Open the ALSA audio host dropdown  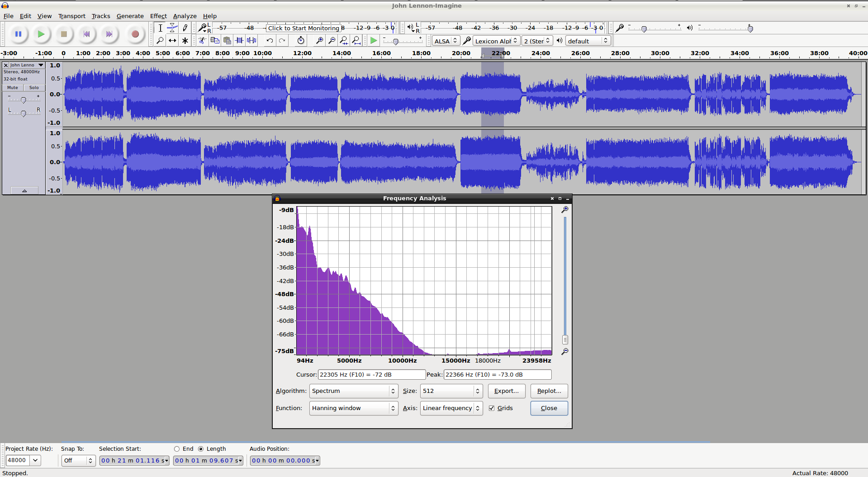pos(446,41)
